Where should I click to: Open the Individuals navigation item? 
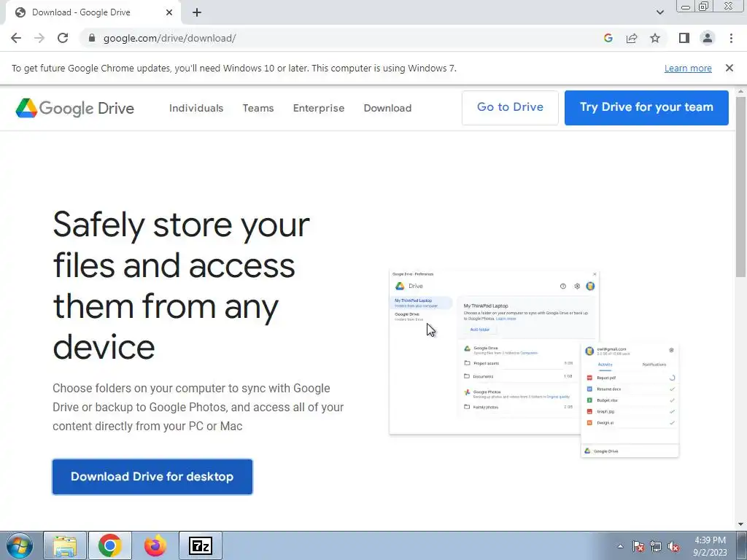coord(196,108)
